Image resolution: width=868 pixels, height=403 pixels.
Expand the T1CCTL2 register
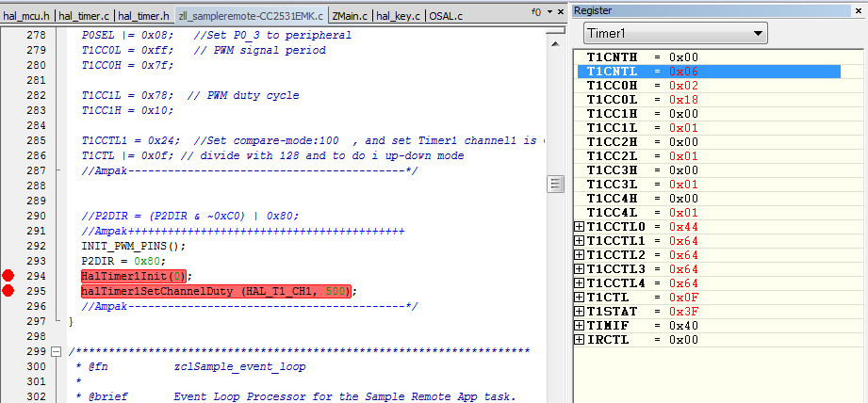click(579, 255)
